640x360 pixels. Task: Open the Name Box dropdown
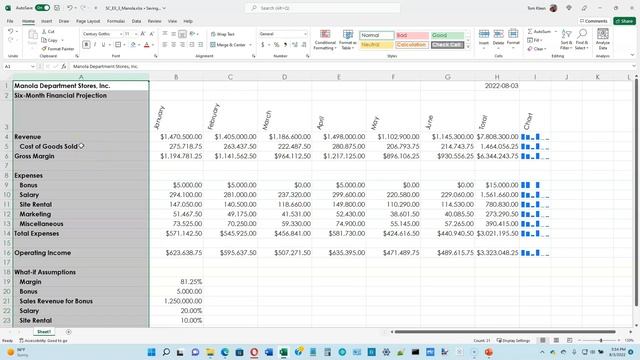[33, 66]
